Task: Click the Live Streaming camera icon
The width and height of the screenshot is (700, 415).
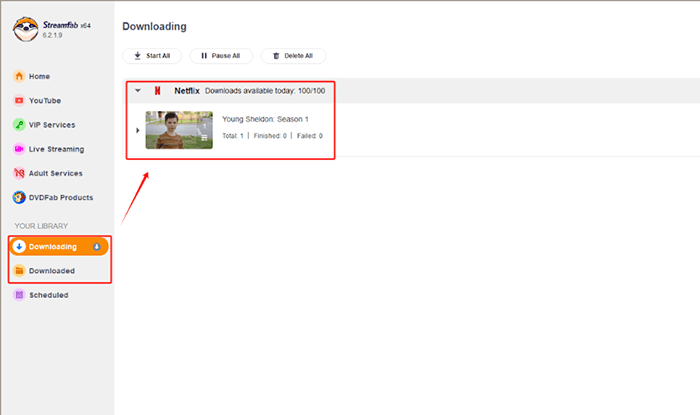Action: point(19,149)
